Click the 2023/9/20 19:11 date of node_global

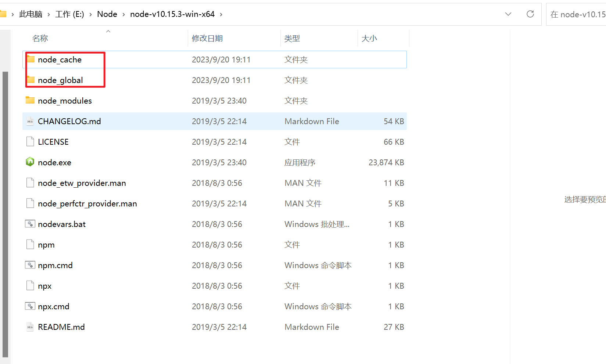tap(221, 80)
